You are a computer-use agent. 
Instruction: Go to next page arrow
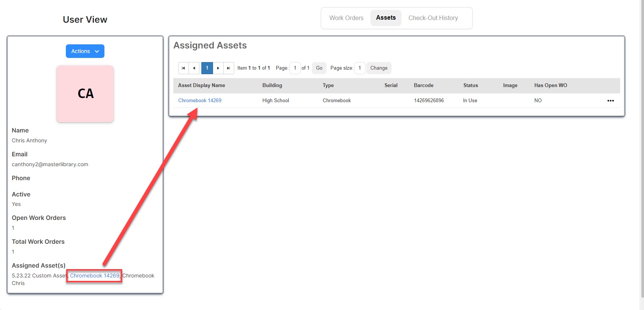tap(218, 68)
